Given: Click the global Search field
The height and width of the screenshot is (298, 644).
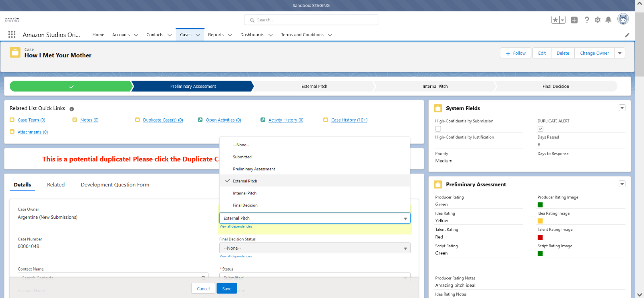Looking at the screenshot, I should click(311, 20).
